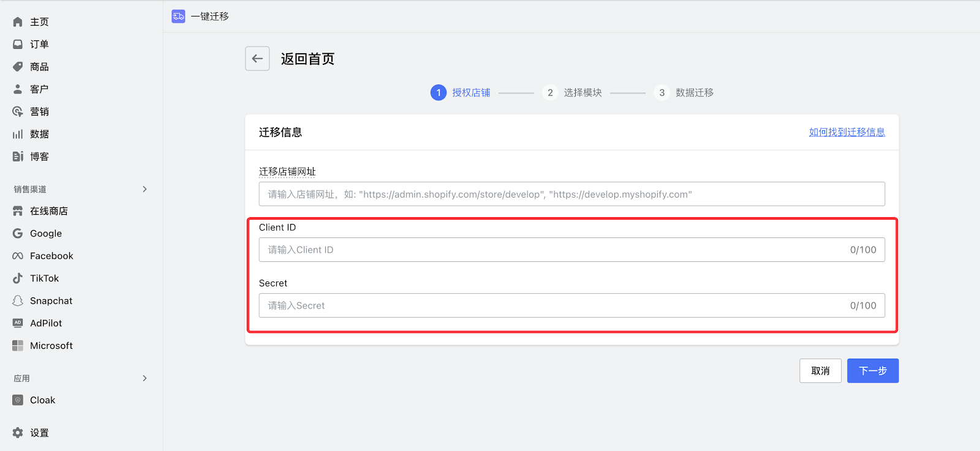980x451 pixels.
Task: Open the Data bar chart icon
Action: [18, 134]
